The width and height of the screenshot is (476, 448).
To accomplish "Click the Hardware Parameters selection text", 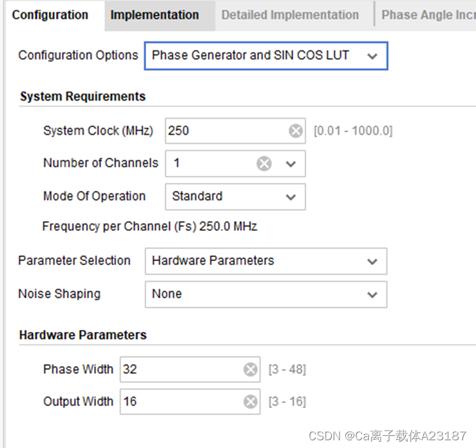I will click(x=213, y=260).
